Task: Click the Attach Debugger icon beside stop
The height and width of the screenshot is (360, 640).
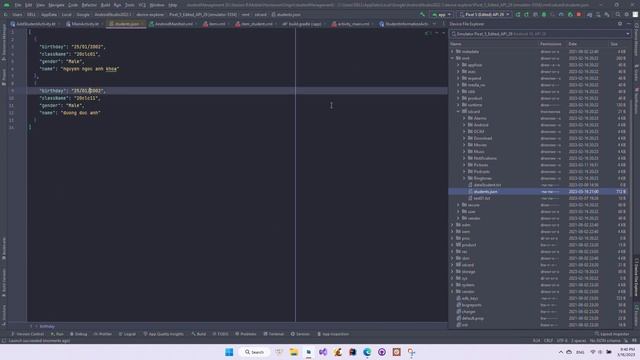Action: pyautogui.click(x=570, y=15)
